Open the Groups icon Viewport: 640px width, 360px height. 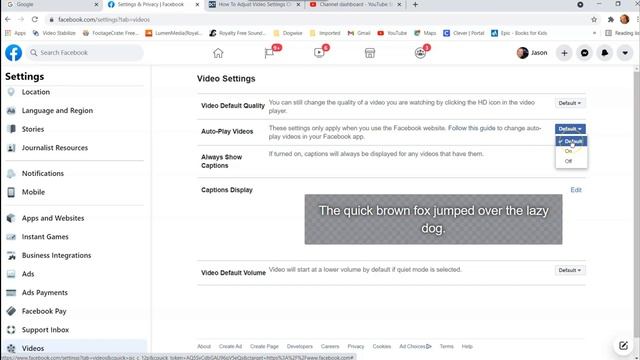420,53
